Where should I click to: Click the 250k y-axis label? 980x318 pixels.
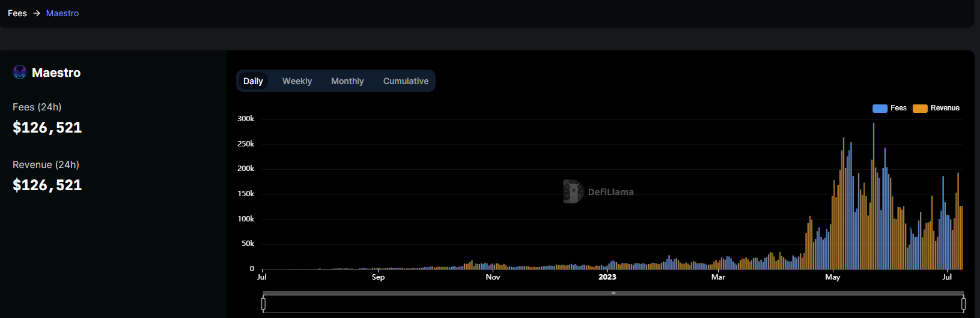pos(246,144)
